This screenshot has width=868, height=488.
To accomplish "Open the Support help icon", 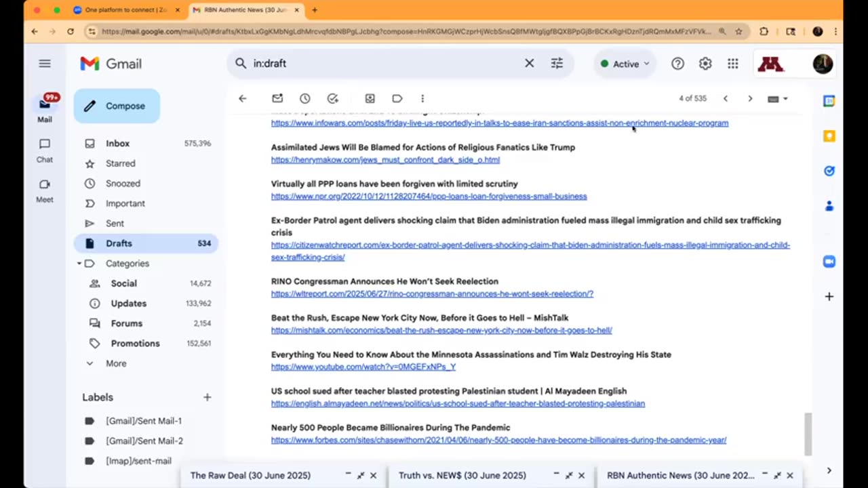I will point(677,64).
